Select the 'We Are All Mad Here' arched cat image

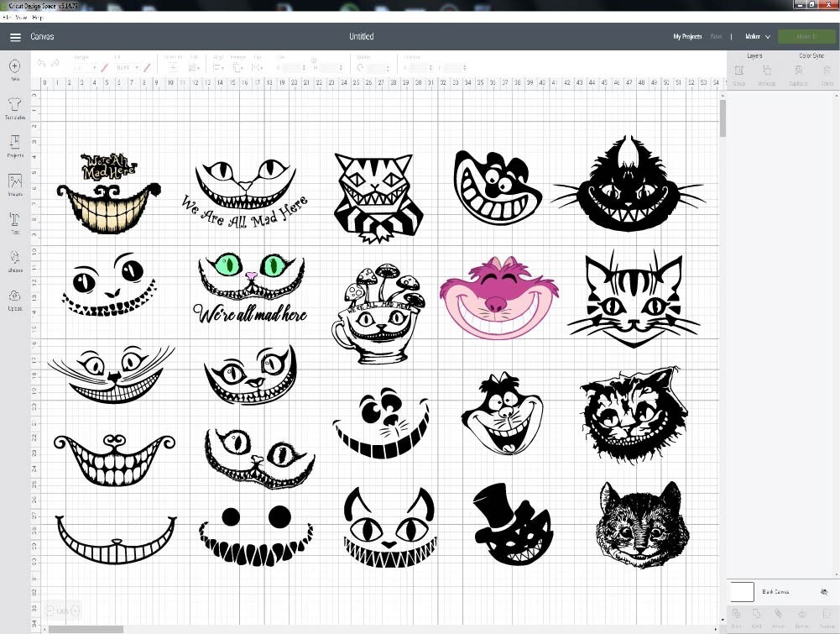[x=245, y=193]
